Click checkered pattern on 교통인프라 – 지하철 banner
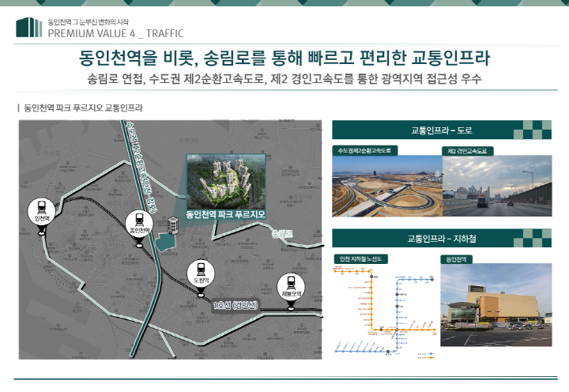The height and width of the screenshot is (392, 569). pyautogui.click(x=535, y=238)
